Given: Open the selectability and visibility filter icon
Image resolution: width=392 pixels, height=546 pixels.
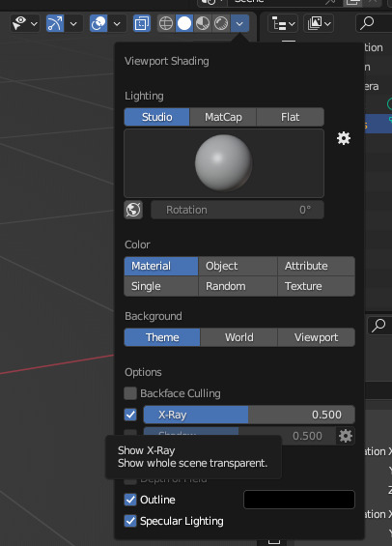Looking at the screenshot, I should tap(18, 24).
